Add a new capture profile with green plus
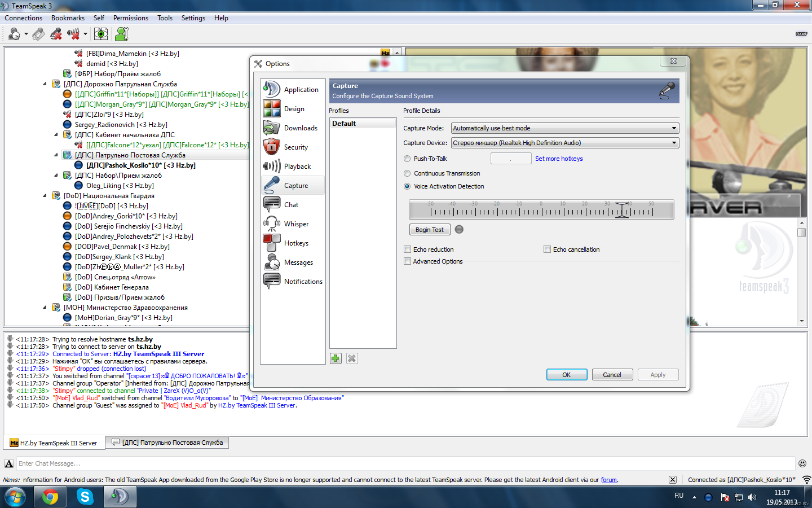Image resolution: width=812 pixels, height=508 pixels. (x=336, y=358)
